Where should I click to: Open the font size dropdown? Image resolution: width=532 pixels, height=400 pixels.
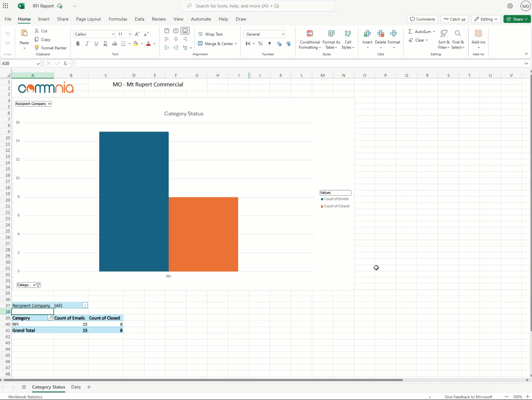[x=130, y=34]
